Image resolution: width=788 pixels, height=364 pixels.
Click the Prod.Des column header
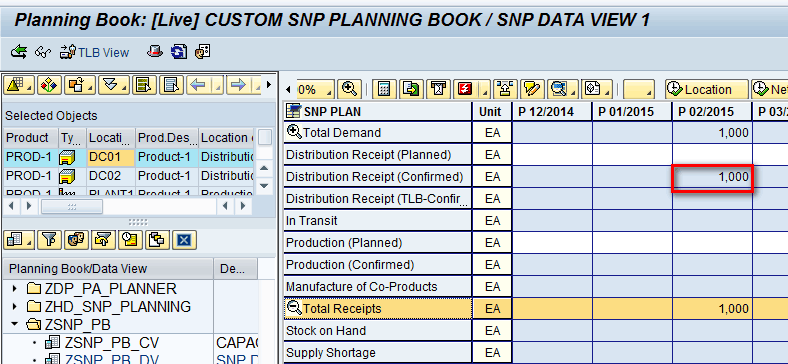coord(167,138)
